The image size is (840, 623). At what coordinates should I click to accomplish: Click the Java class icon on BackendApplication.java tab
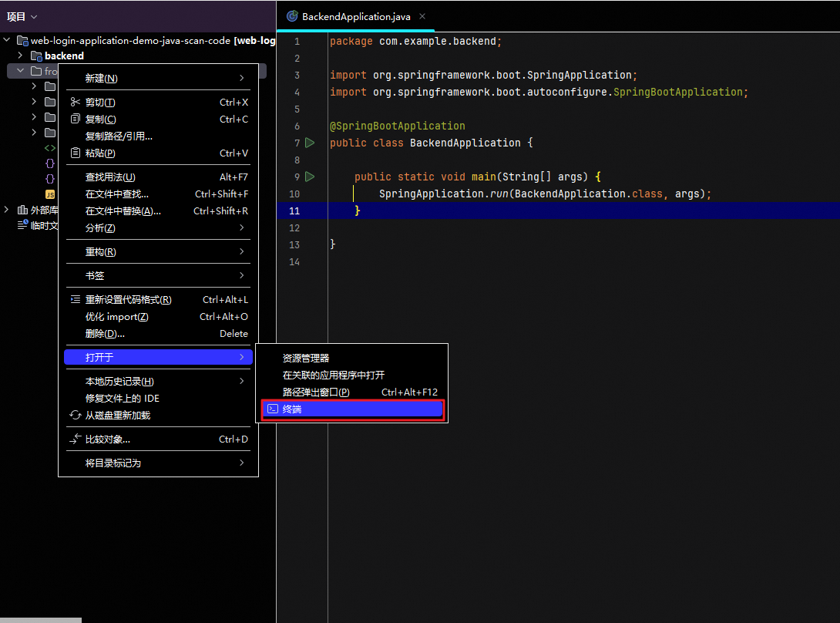292,16
